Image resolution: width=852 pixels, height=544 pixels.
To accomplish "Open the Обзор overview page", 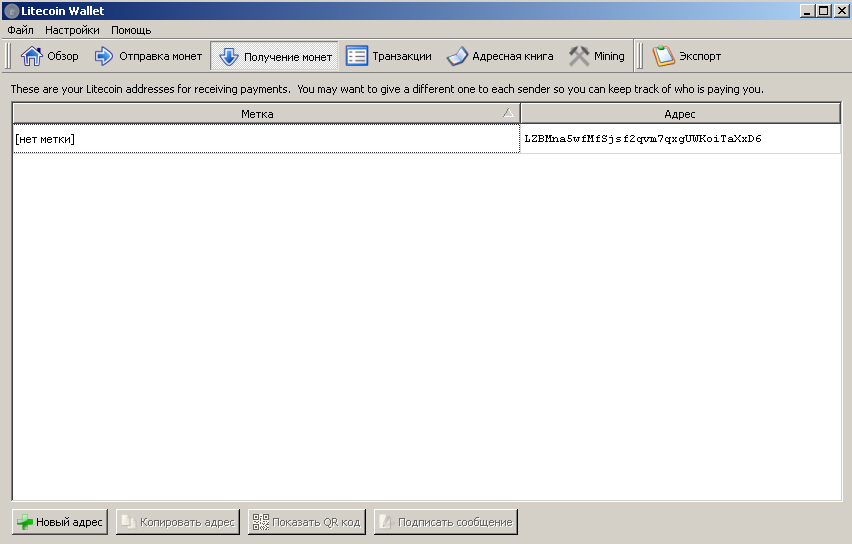I will (49, 56).
